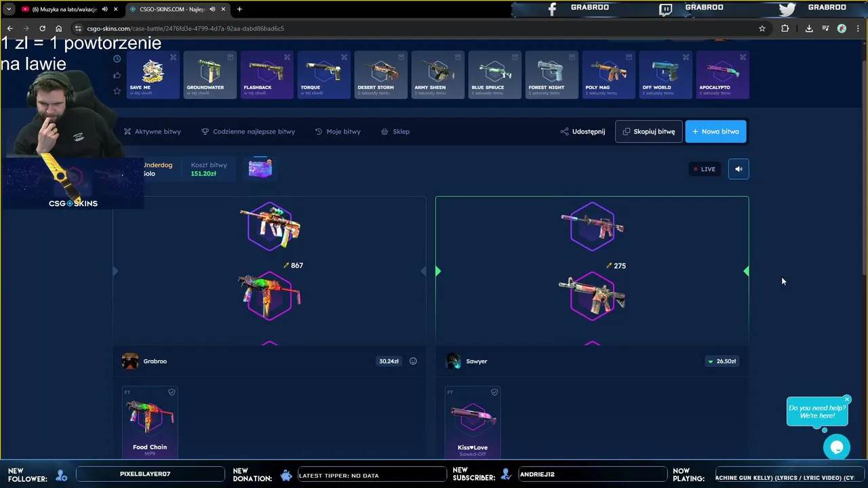Click the shield icon on Food Chain card
Viewport: 868px width, 488px height.
click(172, 392)
